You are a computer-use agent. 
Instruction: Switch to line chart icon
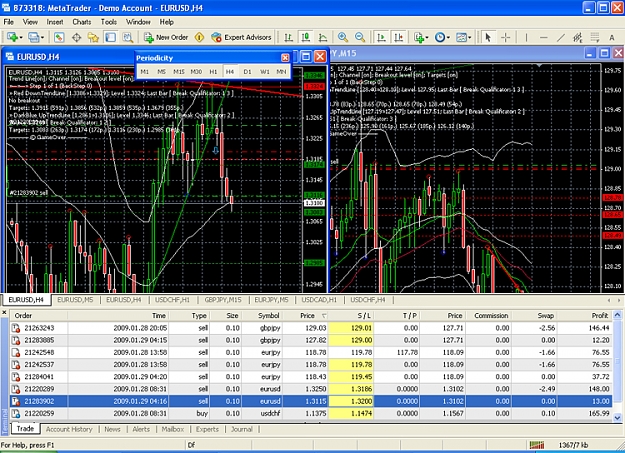pyautogui.click(x=323, y=37)
